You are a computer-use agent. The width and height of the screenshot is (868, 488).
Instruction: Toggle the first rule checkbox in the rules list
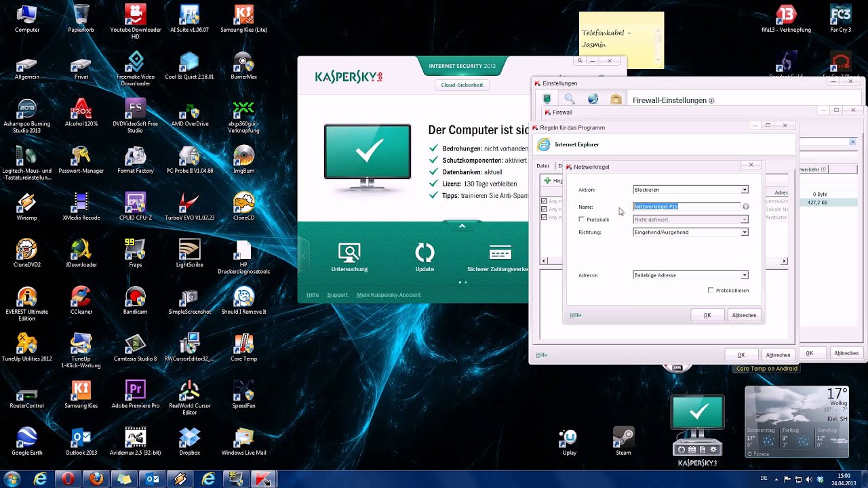click(x=544, y=201)
